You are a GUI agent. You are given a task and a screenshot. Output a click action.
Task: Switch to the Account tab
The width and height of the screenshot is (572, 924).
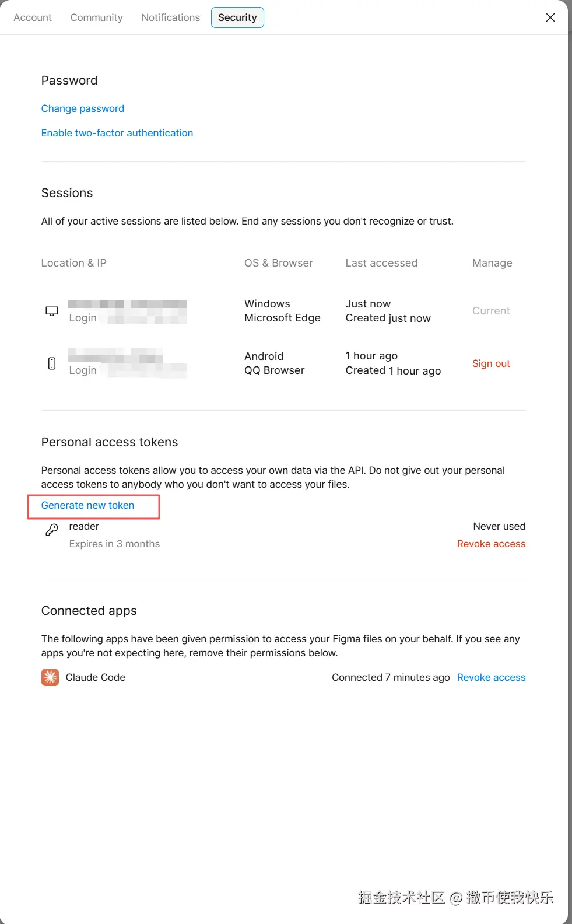coord(33,17)
